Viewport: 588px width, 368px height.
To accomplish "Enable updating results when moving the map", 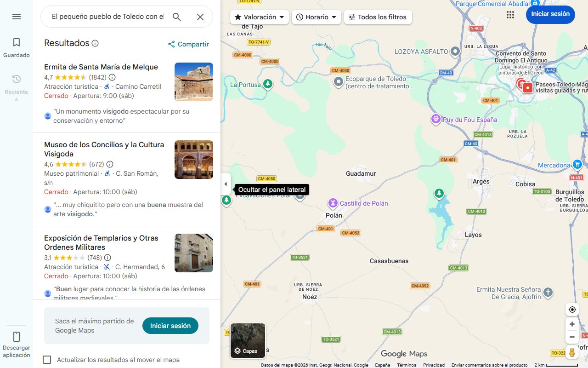I will click(47, 360).
